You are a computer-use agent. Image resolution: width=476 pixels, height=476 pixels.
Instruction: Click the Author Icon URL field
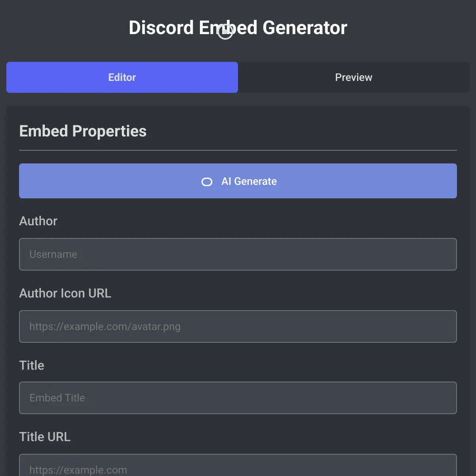(238, 326)
